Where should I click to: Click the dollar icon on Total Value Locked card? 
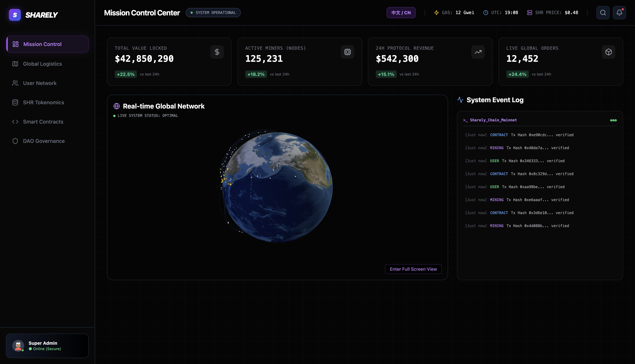pyautogui.click(x=217, y=52)
